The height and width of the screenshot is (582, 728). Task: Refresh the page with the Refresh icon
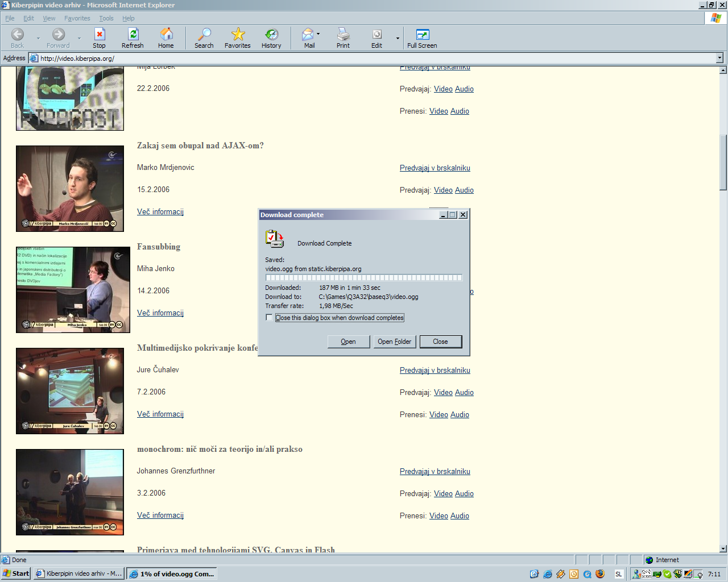[133, 34]
